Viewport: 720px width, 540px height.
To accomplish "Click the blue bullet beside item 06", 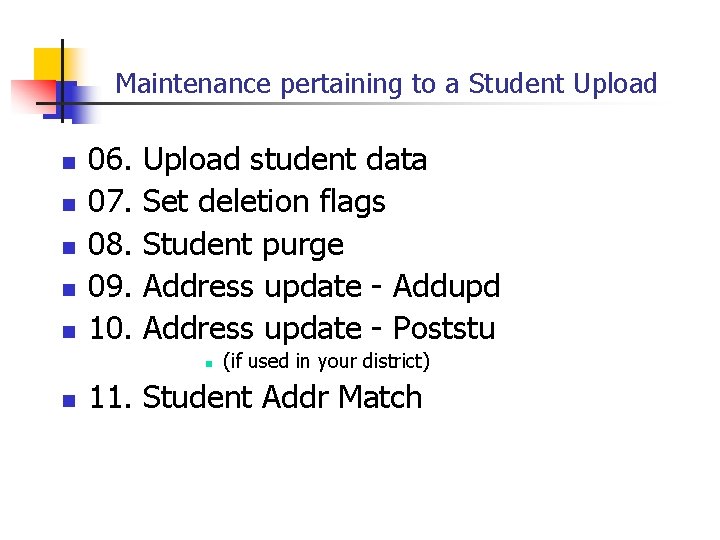I will click(x=69, y=163).
